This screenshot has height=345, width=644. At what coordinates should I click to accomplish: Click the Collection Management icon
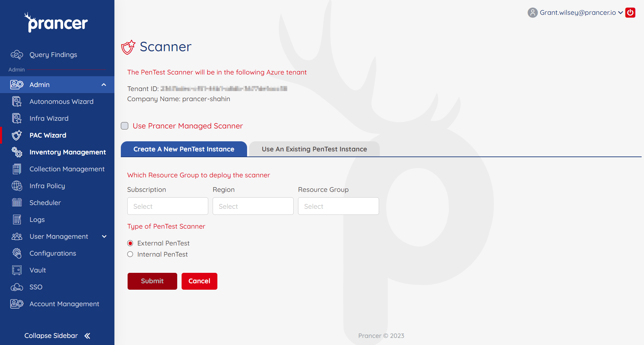[17, 169]
